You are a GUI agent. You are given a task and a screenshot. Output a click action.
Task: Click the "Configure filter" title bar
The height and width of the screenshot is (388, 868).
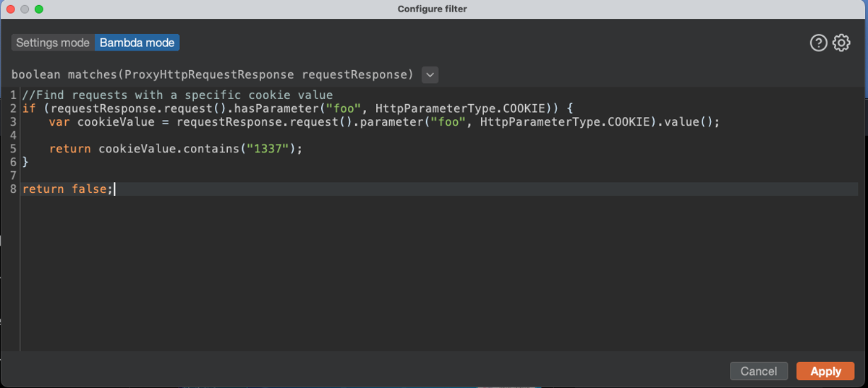(x=433, y=9)
